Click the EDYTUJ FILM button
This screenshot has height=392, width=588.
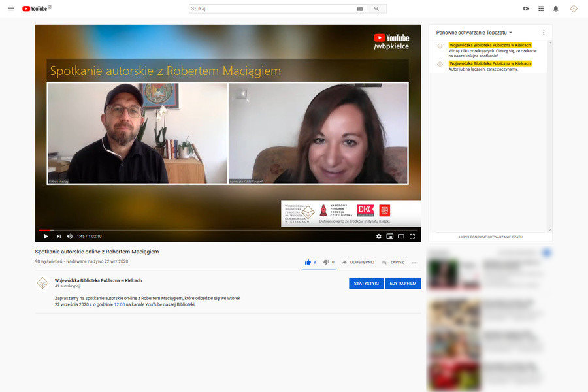402,284
